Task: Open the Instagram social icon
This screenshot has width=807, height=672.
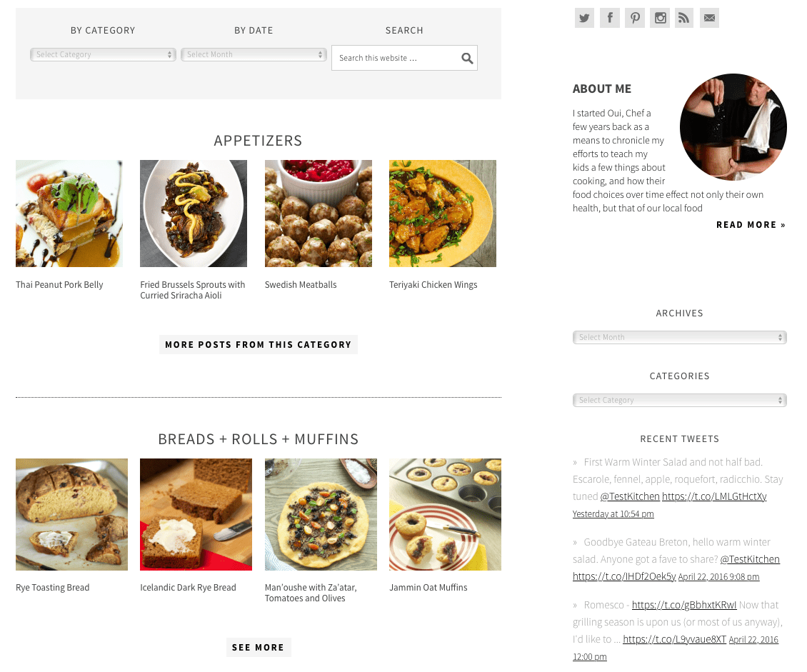Action: (x=660, y=18)
